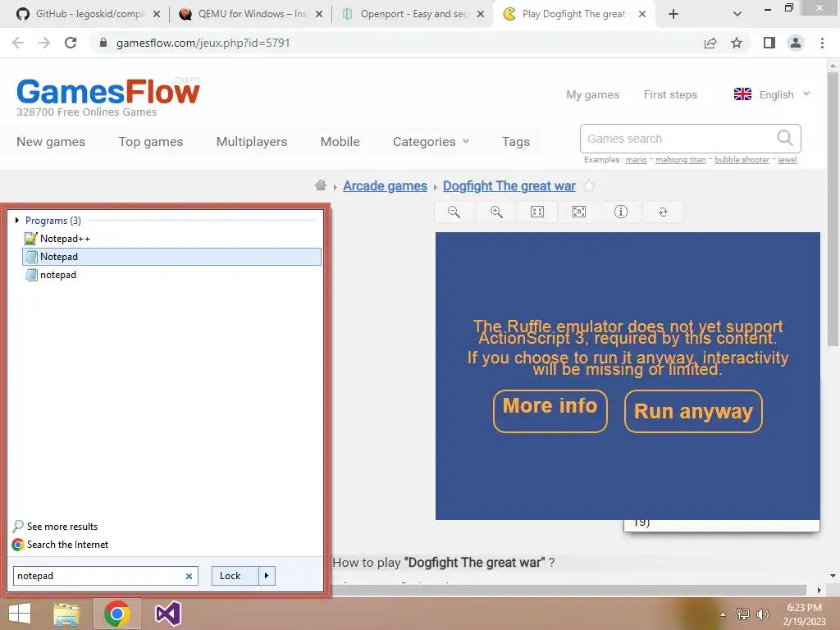The image size is (840, 630).
Task: Switch to the Openport tab
Action: click(x=413, y=14)
